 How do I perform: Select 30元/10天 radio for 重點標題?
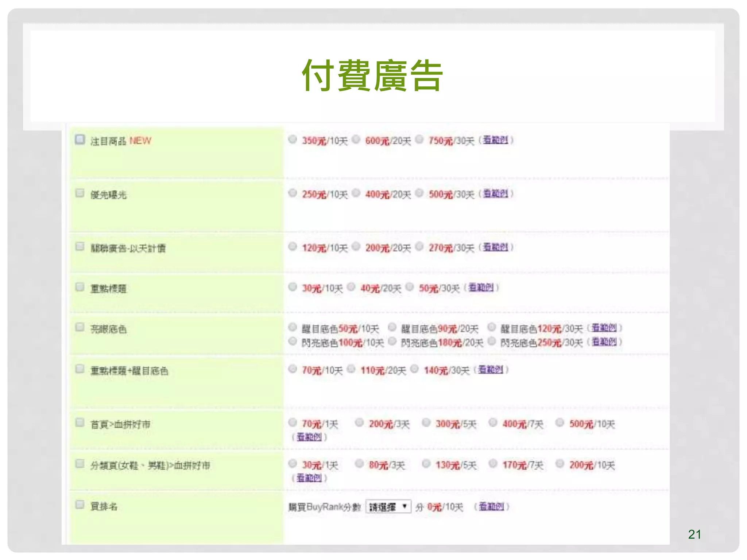(x=293, y=287)
